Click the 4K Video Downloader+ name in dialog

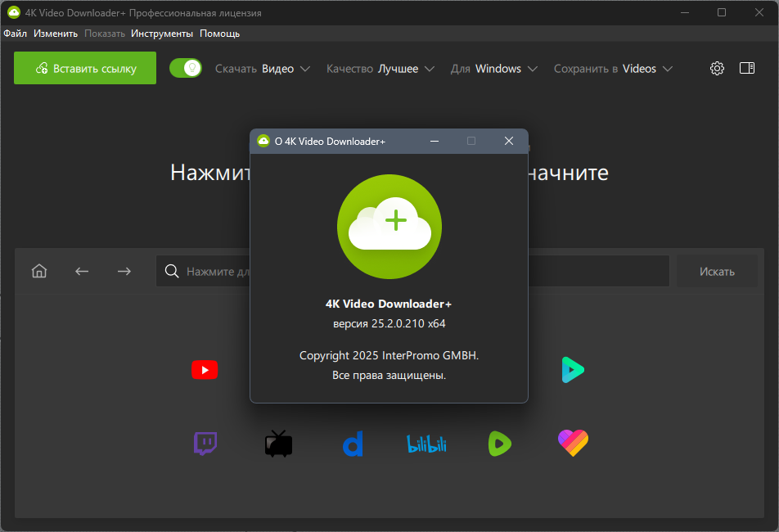coord(389,304)
